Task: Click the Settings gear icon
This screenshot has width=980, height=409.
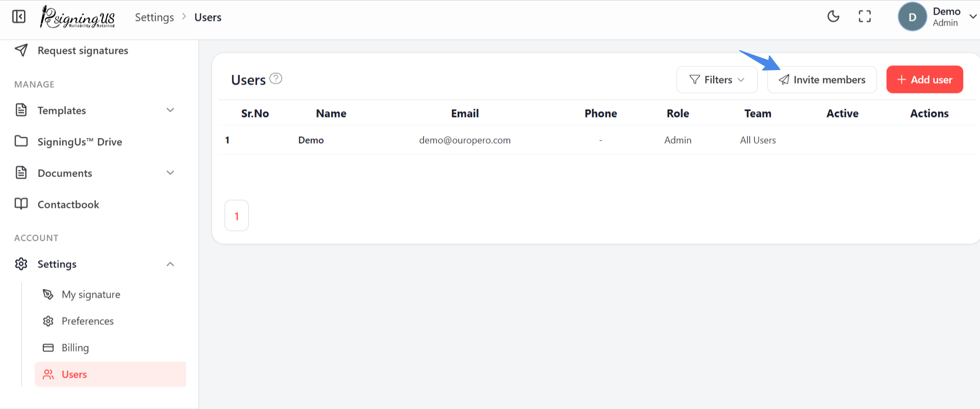Action: coord(21,264)
